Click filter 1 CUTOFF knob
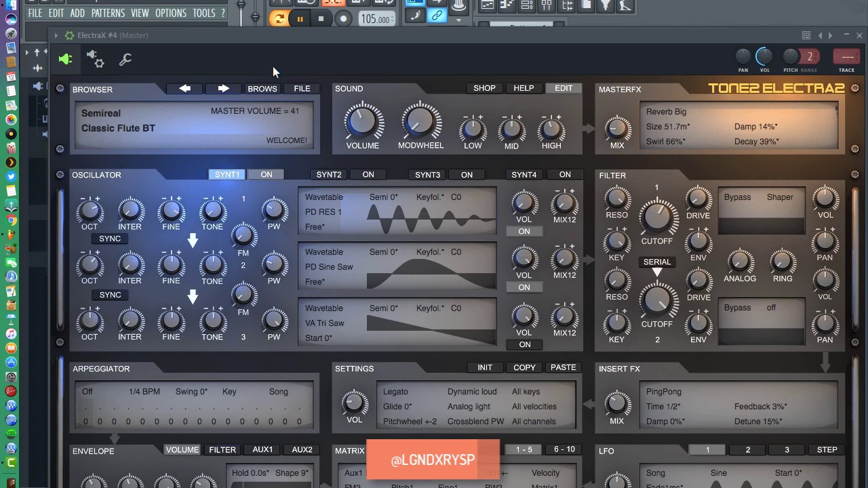868x488 pixels. (x=656, y=216)
